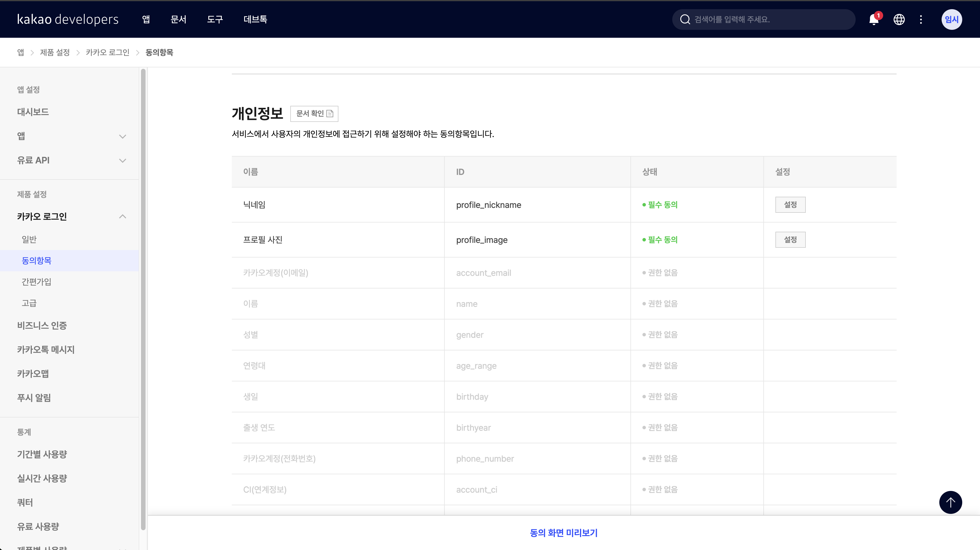
Task: Click the 임시 profile avatar
Action: click(951, 19)
